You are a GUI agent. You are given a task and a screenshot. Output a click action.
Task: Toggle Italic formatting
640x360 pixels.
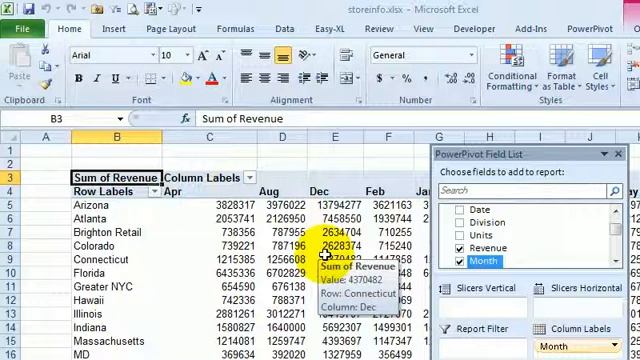tap(97, 78)
